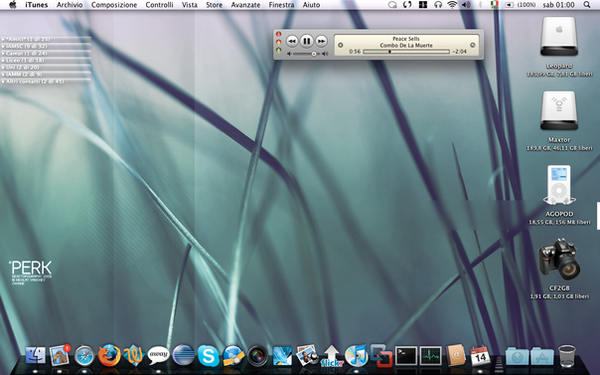The image size is (600, 375).
Task: Click the clock showing sab 01:00
Action: [558, 5]
